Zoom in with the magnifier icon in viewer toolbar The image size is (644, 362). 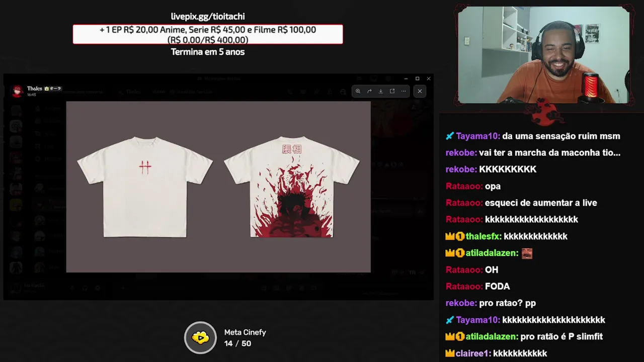click(358, 91)
